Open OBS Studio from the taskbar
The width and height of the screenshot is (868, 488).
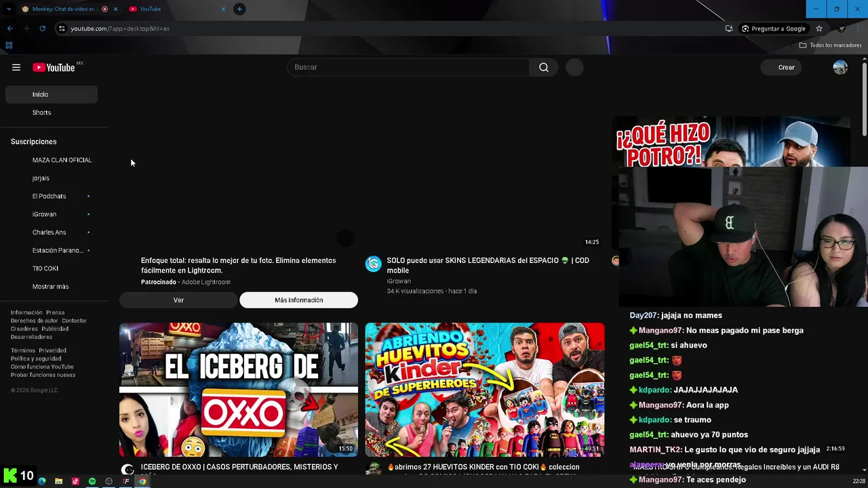tap(109, 481)
